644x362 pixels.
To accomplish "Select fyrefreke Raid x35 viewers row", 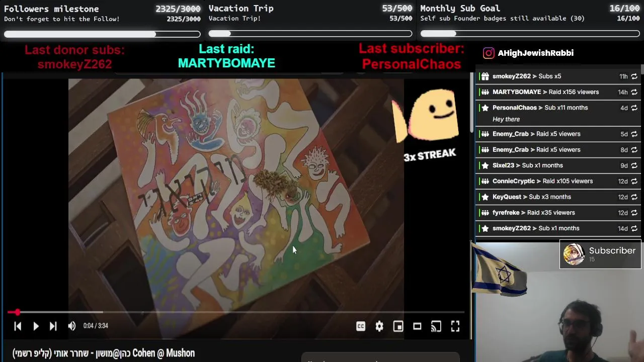I will click(x=557, y=213).
